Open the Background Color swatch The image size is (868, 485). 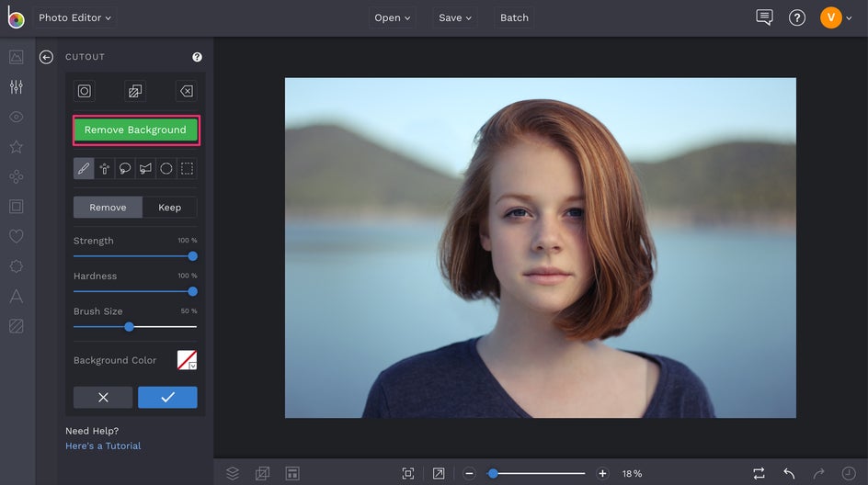187,360
